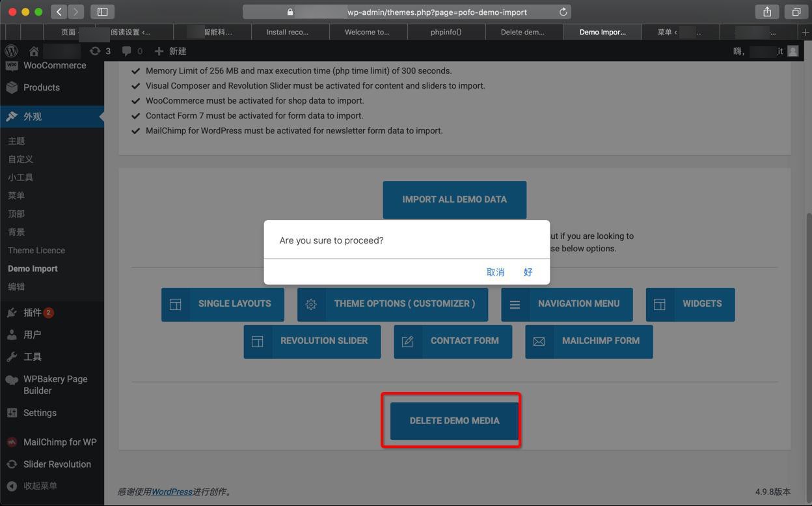The height and width of the screenshot is (506, 812).
Task: Open the 背景 submenu item
Action: 16,232
